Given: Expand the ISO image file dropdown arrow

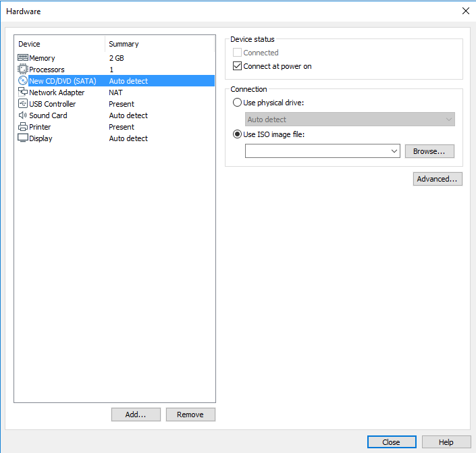Looking at the screenshot, I should 394,151.
